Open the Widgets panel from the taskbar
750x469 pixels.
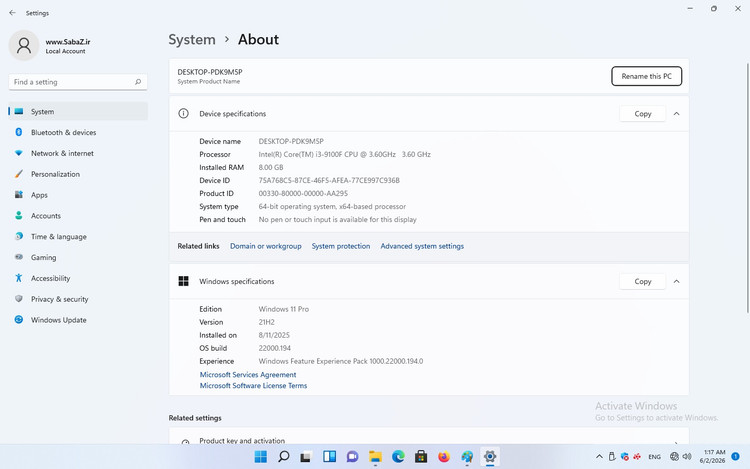click(329, 457)
